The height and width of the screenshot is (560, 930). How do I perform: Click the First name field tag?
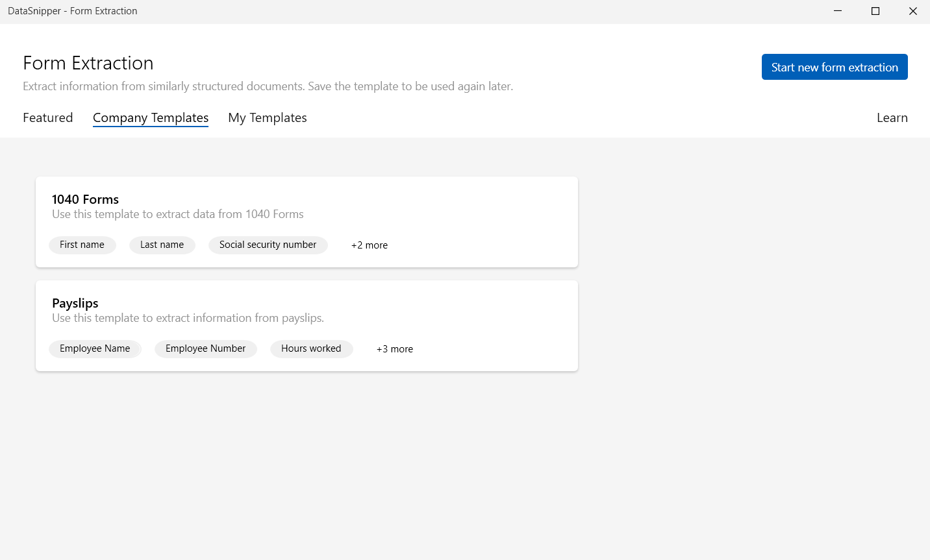(x=82, y=245)
